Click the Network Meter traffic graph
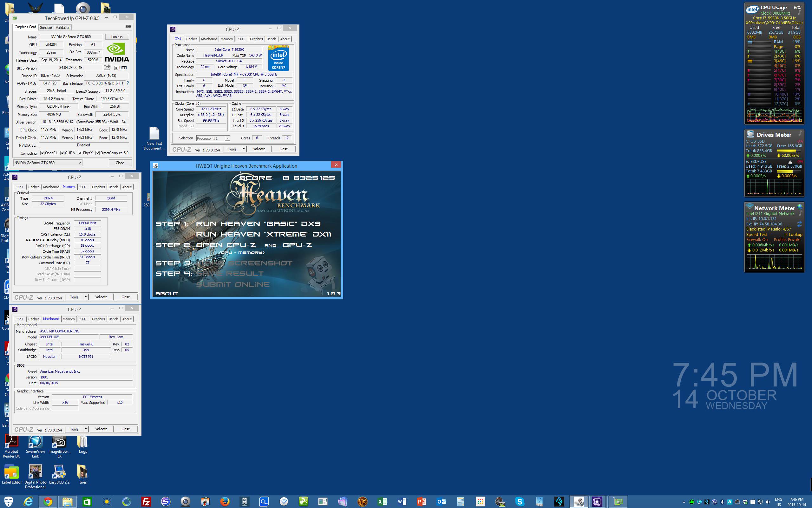The height and width of the screenshot is (508, 812). coord(774,262)
